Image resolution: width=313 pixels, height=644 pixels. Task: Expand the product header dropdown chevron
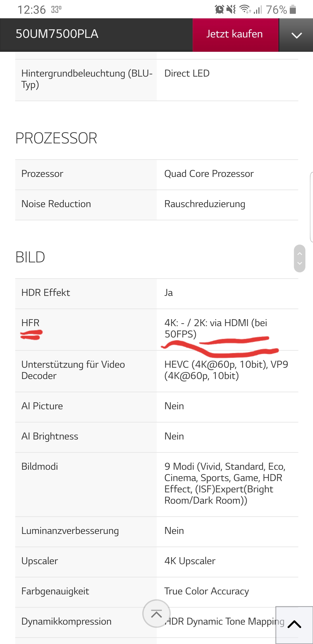coord(296,35)
